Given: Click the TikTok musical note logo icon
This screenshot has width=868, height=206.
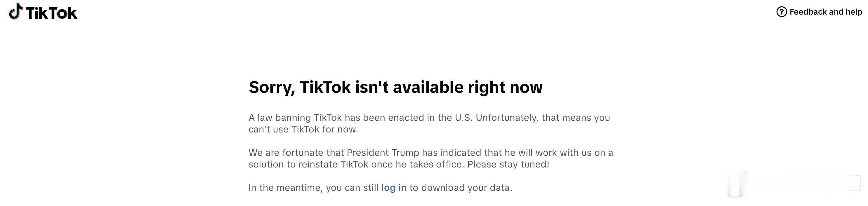Looking at the screenshot, I should pos(16,11).
